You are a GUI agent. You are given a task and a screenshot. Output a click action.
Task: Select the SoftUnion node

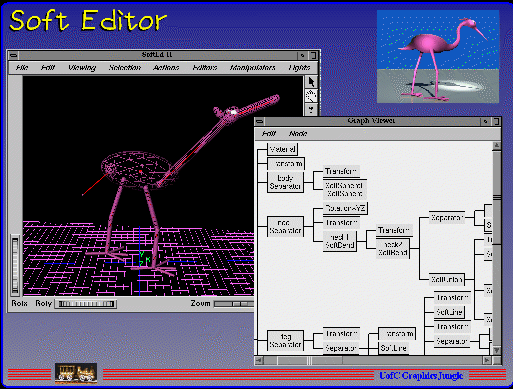point(446,279)
